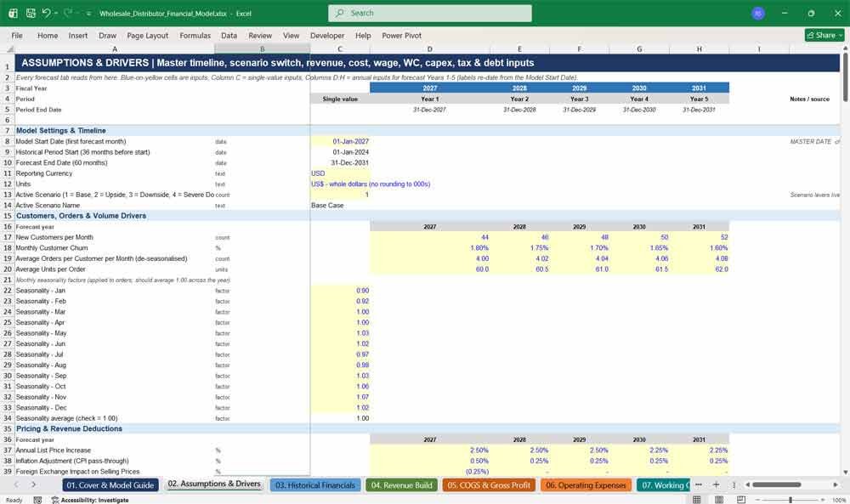The width and height of the screenshot is (850, 504).
Task: Click the horizontal scrollbar left arrow
Action: pos(747,484)
